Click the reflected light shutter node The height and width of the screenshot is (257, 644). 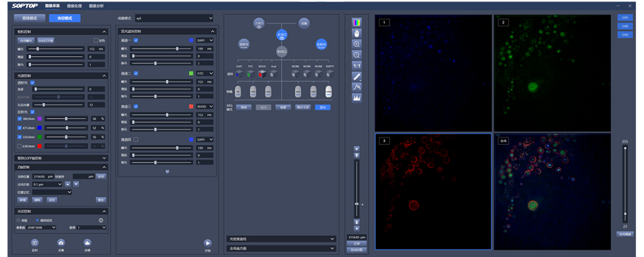(x=321, y=44)
